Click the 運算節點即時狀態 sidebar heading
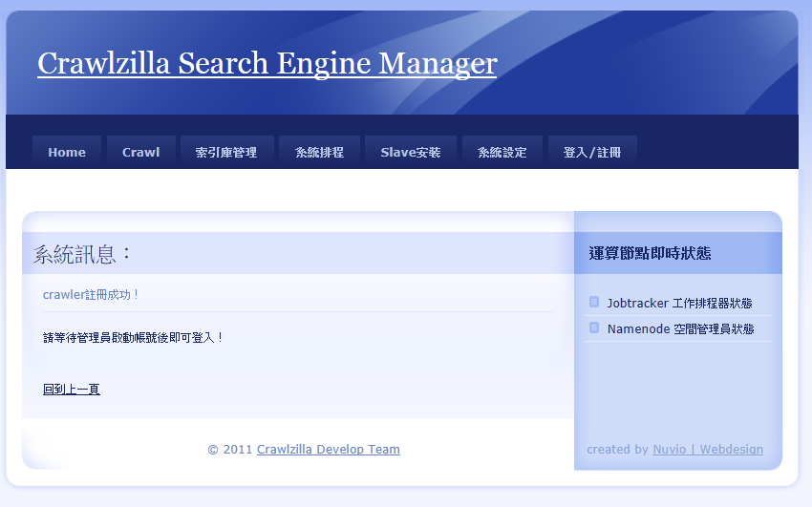Screen dimensions: 812x507 (650, 254)
